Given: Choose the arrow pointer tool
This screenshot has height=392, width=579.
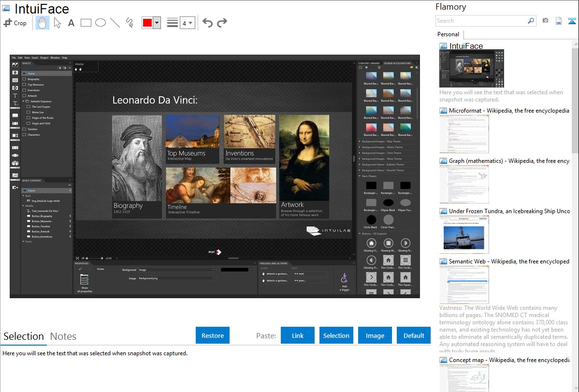Looking at the screenshot, I should coord(57,23).
